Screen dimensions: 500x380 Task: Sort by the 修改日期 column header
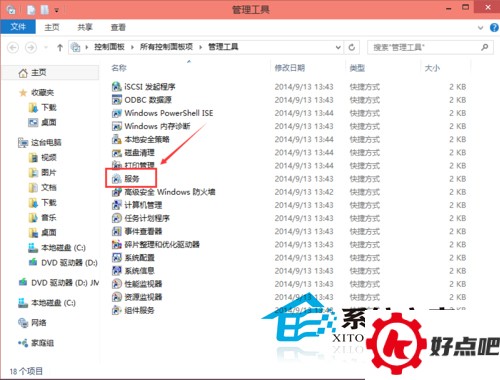pos(290,68)
